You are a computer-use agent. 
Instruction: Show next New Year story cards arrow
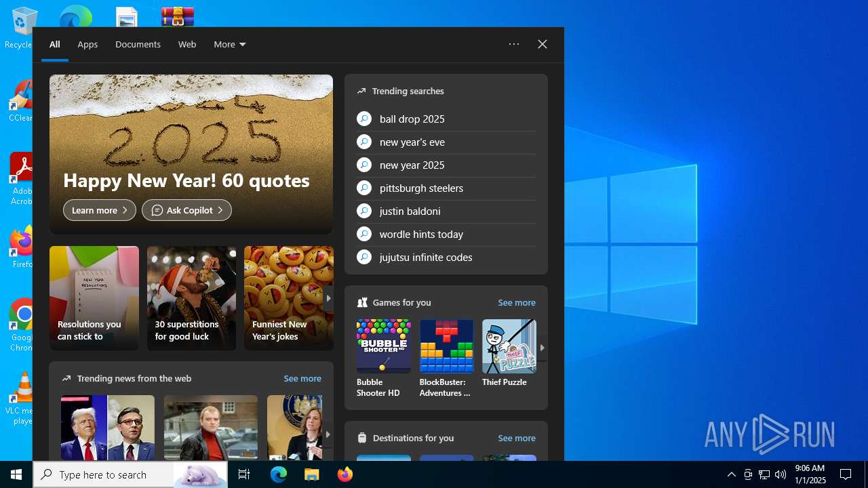pyautogui.click(x=328, y=298)
